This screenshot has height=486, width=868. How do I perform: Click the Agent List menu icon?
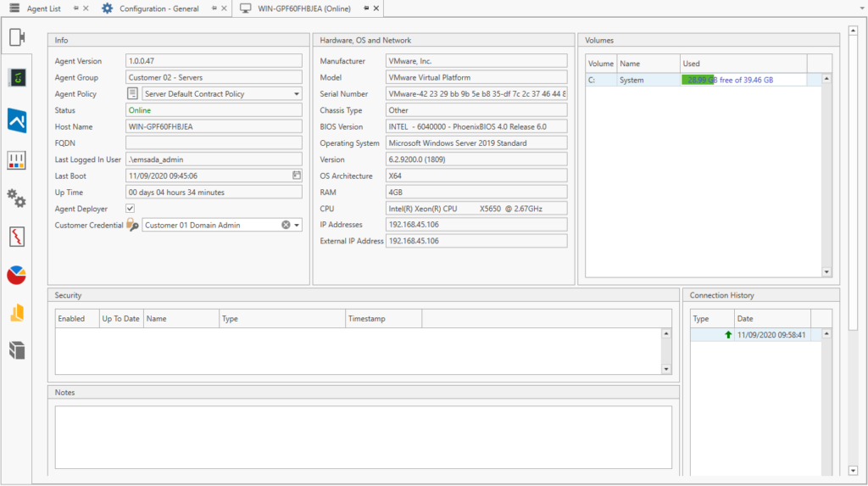[14, 8]
